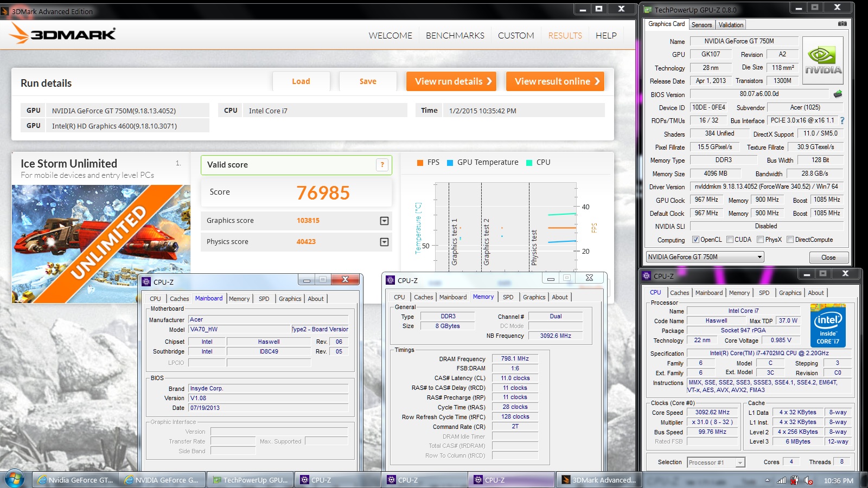Click the 76985 overall score value

323,193
